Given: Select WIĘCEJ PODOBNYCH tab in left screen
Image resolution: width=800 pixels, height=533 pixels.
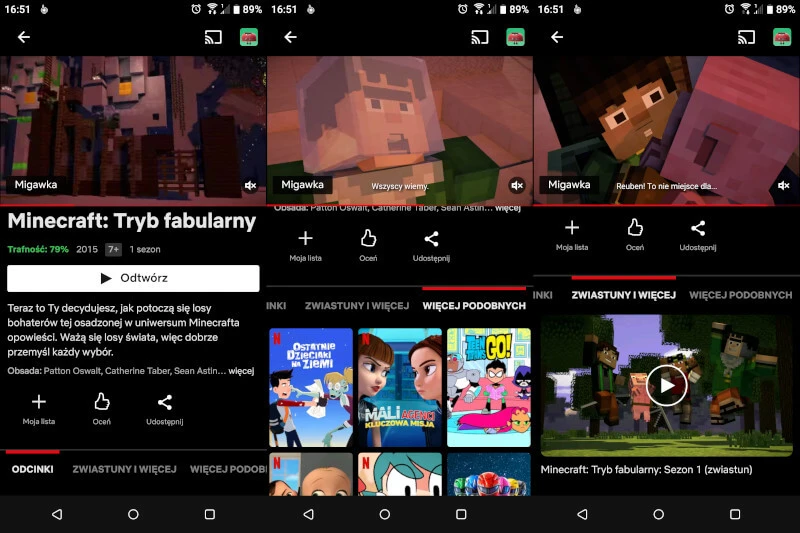Looking at the screenshot, I should (228, 469).
